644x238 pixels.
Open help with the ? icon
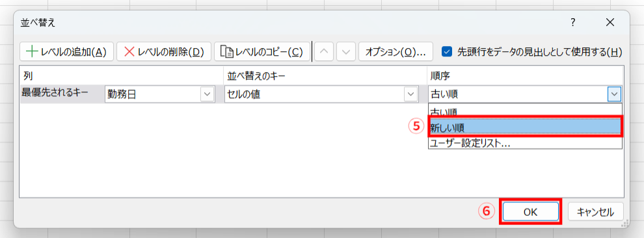(x=572, y=23)
